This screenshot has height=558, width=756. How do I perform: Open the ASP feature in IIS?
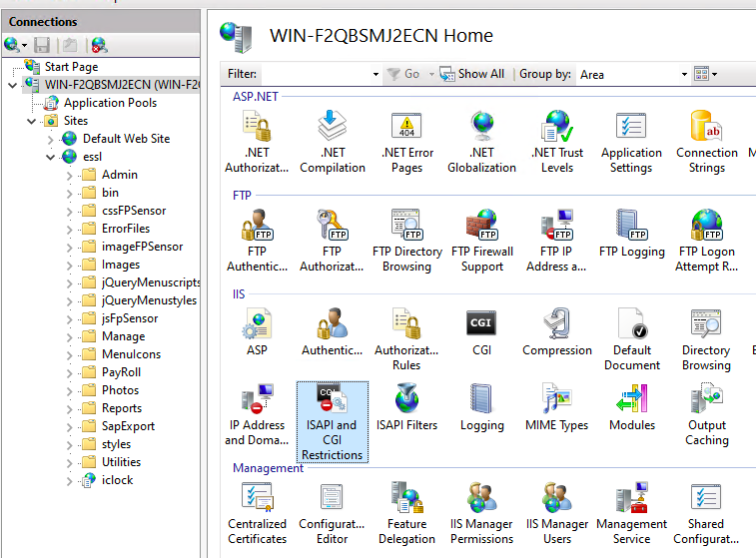coord(257,332)
